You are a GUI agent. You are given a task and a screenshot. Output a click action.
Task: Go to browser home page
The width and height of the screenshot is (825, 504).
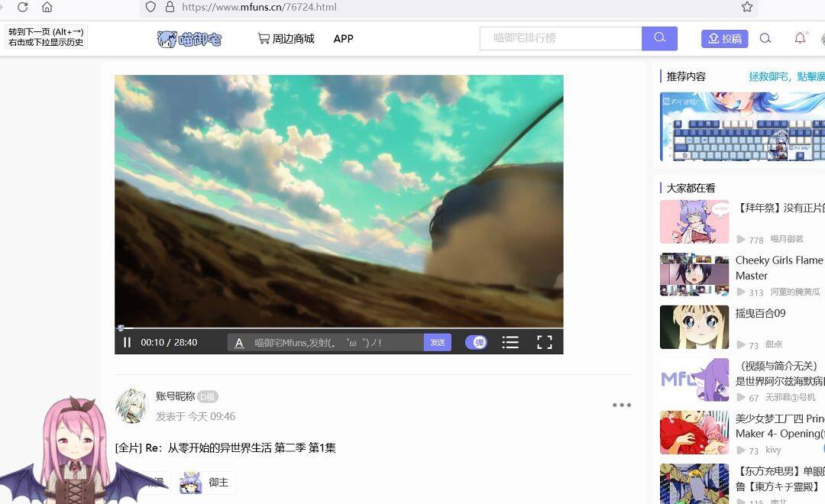coord(47,7)
